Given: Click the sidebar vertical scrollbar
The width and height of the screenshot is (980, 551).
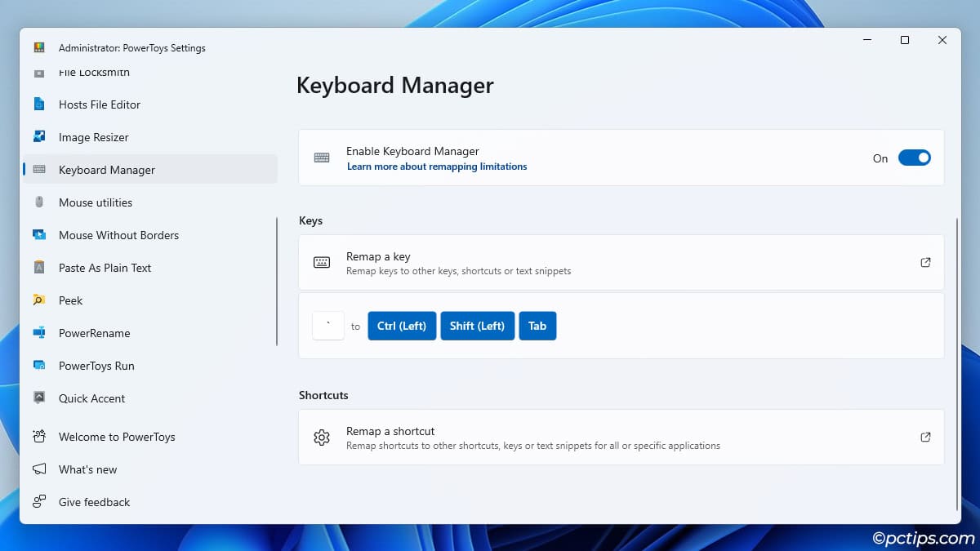Looking at the screenshot, I should [277, 282].
